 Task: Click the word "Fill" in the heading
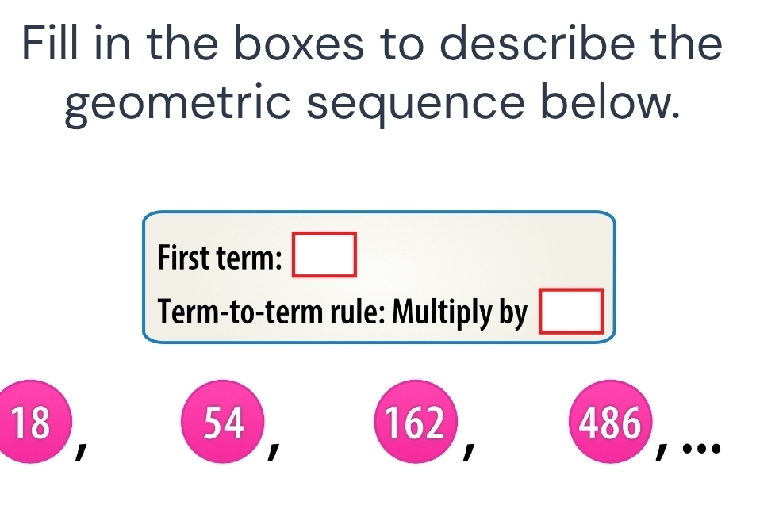click(52, 44)
